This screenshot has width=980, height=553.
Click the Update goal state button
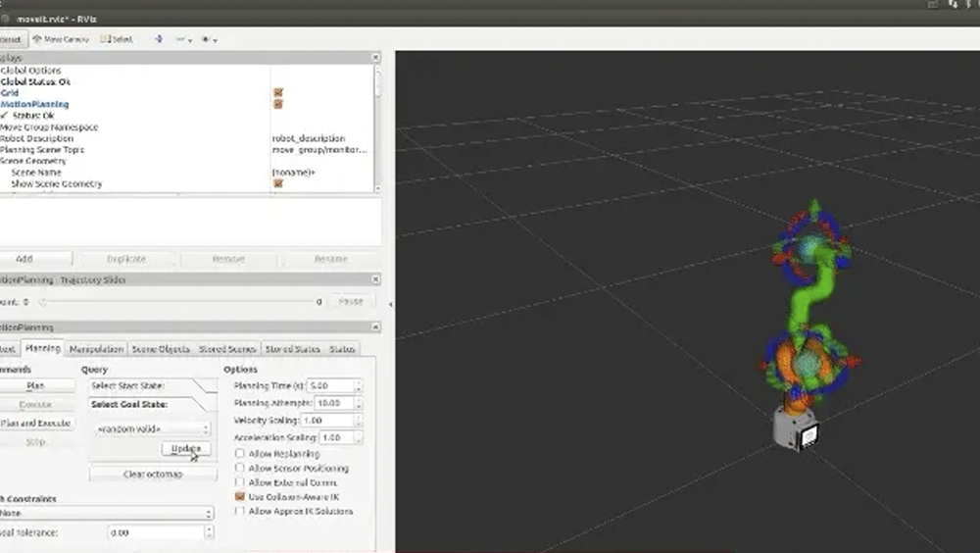click(186, 448)
